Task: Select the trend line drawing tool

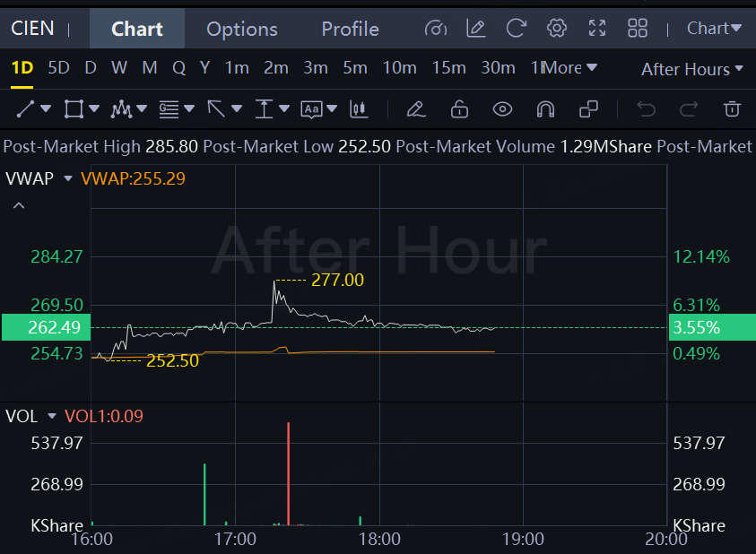Action: point(26,109)
